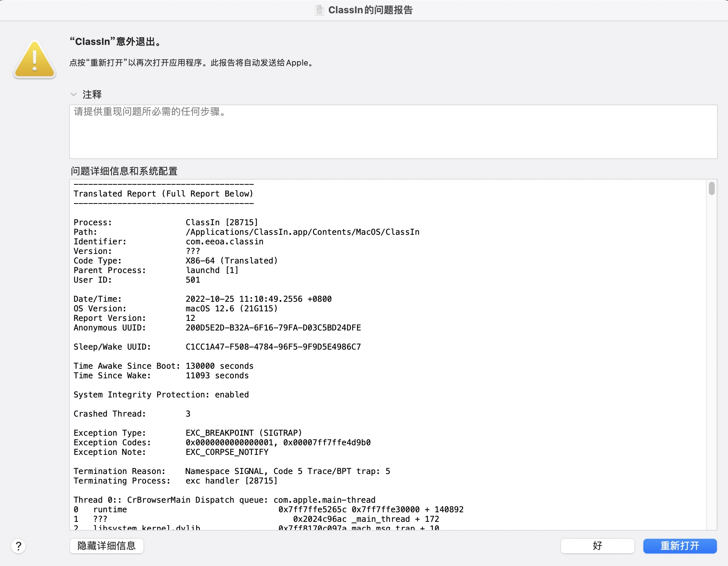This screenshot has width=728, height=566.
Task: Click the Exception Codes hex values
Action: tap(278, 442)
